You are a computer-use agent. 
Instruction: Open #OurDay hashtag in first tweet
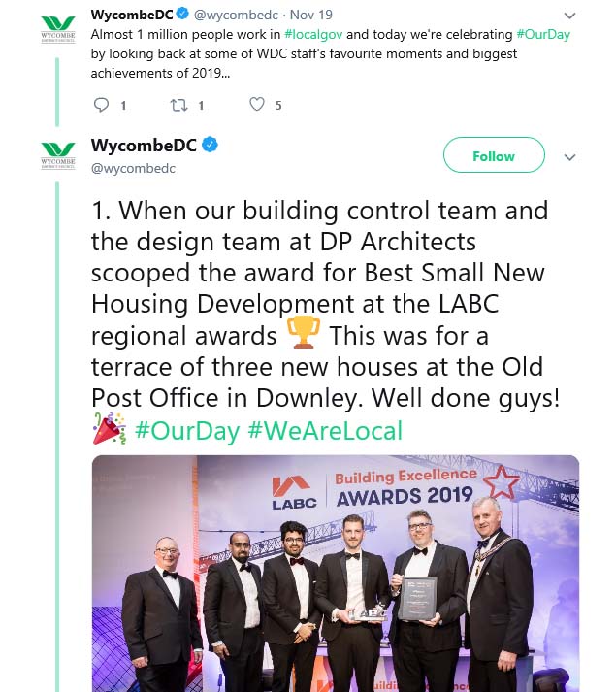543,34
